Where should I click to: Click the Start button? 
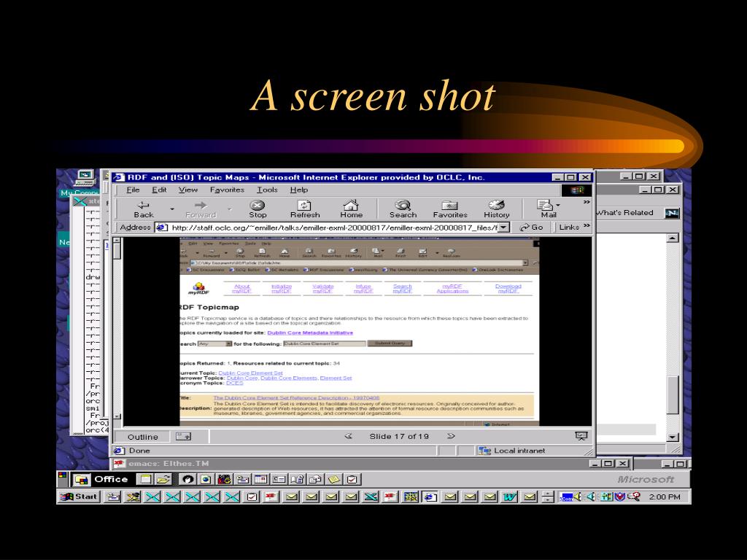click(79, 497)
